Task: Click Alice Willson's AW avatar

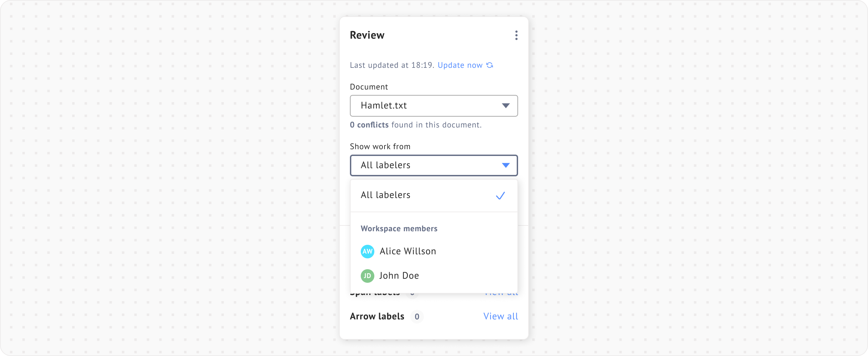Action: point(367,252)
